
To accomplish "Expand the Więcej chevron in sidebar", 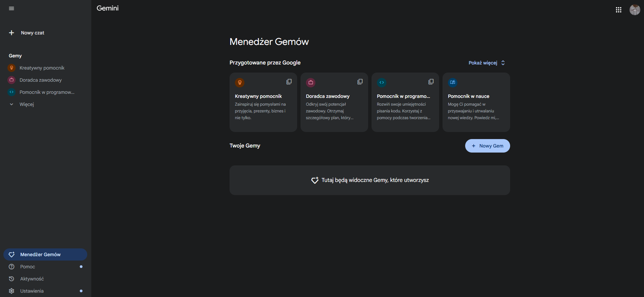I will click(x=11, y=104).
